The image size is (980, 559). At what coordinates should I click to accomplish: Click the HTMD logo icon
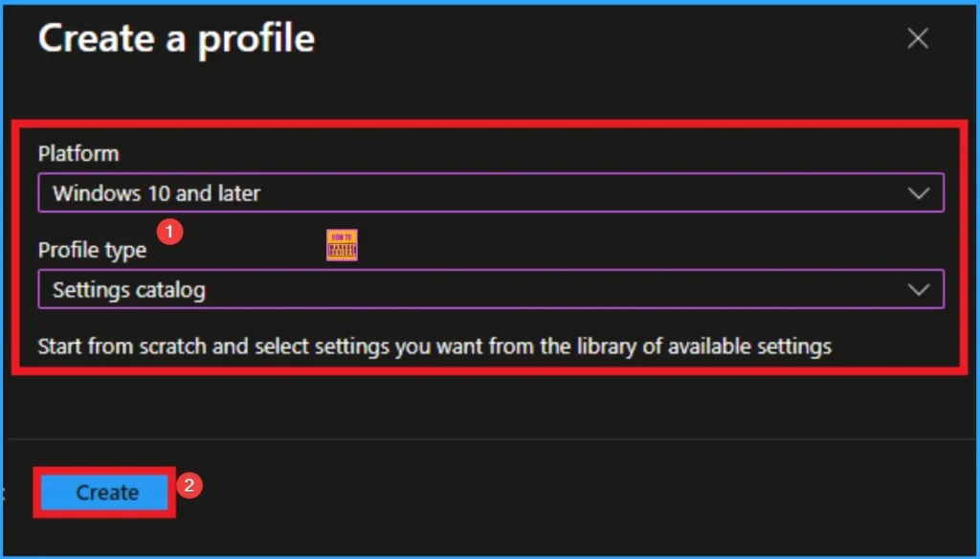pos(341,244)
